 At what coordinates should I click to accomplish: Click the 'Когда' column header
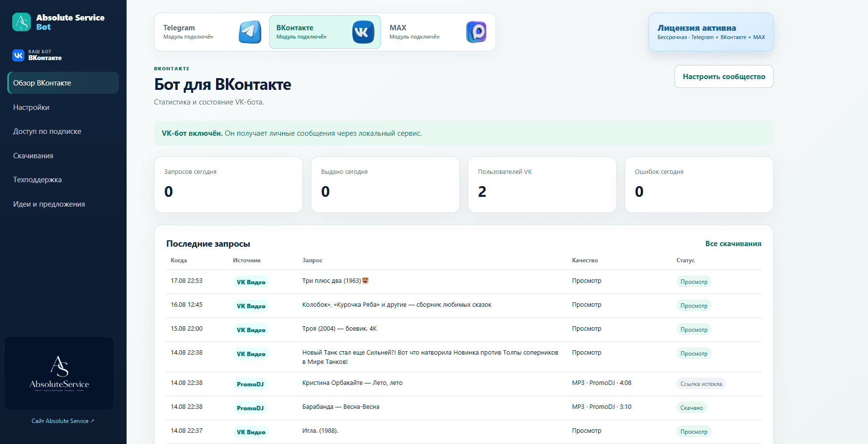pos(179,260)
